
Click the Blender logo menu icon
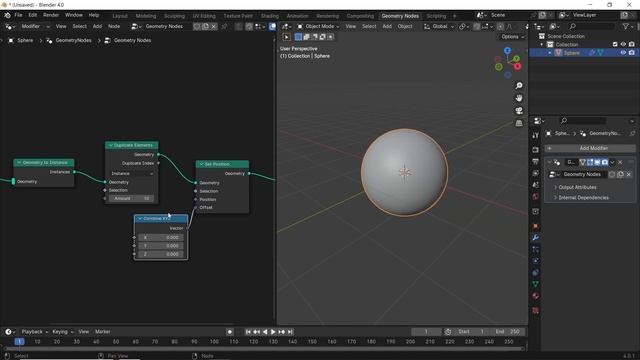pyautogui.click(x=7, y=15)
